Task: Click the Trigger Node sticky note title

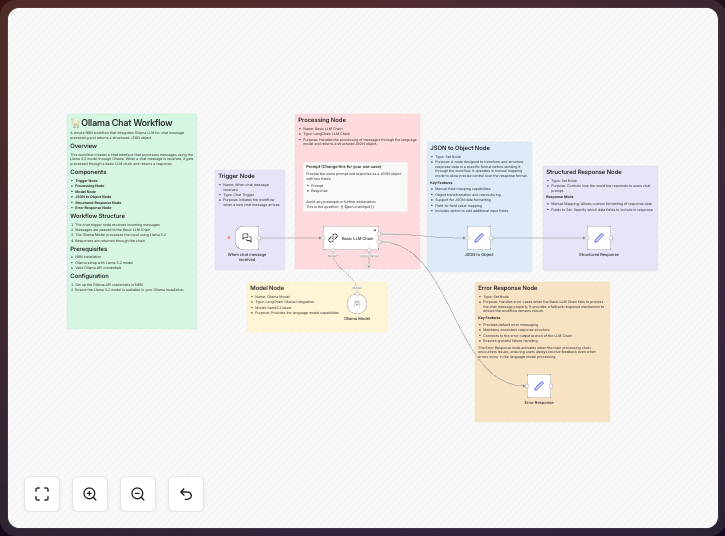Action: (x=236, y=176)
